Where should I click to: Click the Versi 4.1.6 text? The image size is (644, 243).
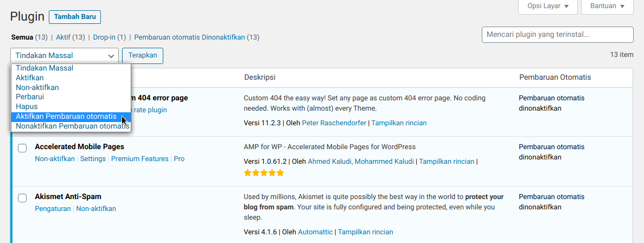(261, 232)
